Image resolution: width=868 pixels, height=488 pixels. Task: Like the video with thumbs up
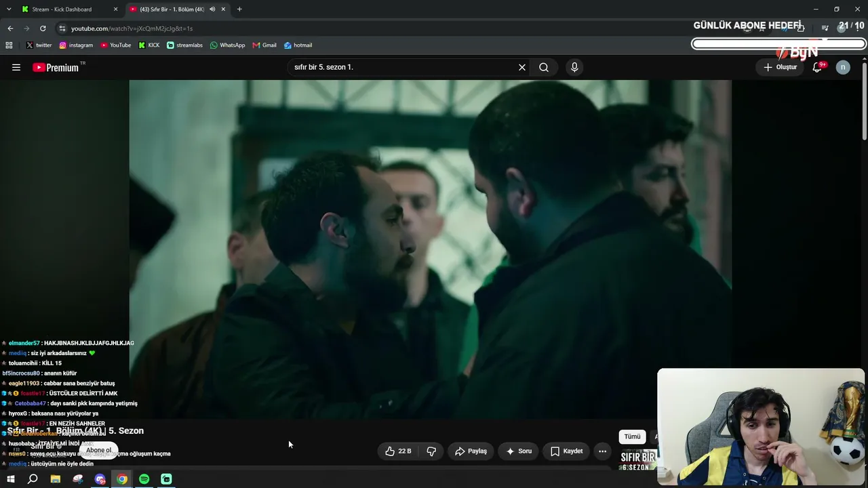[x=398, y=451]
